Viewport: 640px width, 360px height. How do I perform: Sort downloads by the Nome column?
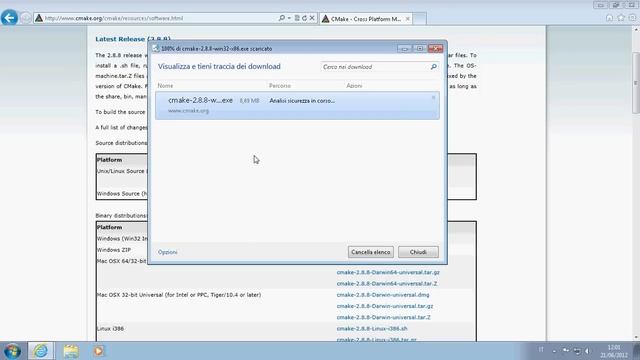[165, 86]
